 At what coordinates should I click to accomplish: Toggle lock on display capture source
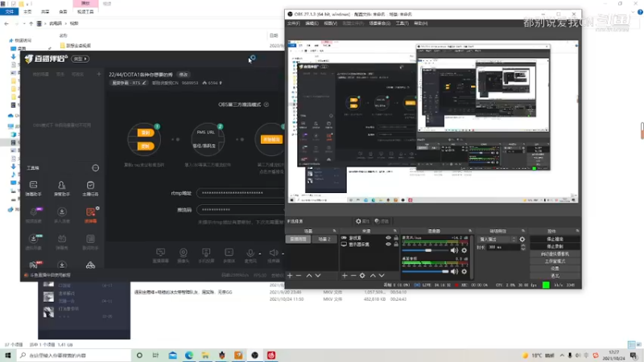396,245
